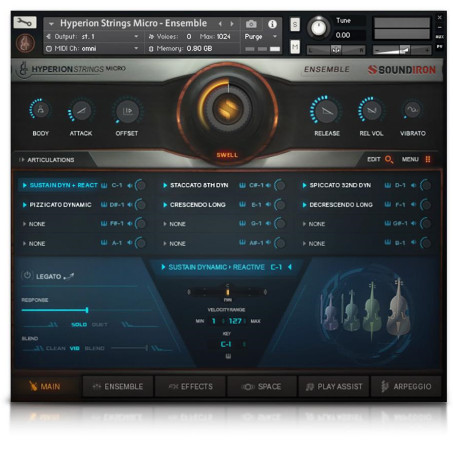453x461 pixels.
Task: Switch to the ARPEGGIO tab
Action: click(406, 386)
